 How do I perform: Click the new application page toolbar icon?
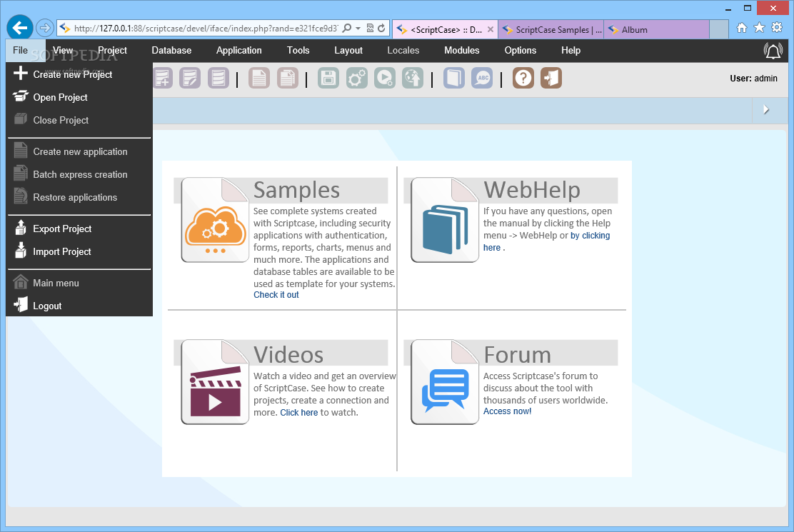(258, 78)
